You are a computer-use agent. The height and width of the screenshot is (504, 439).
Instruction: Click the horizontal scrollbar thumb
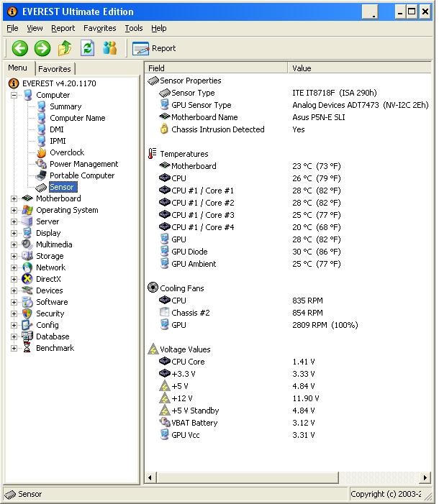point(248,477)
